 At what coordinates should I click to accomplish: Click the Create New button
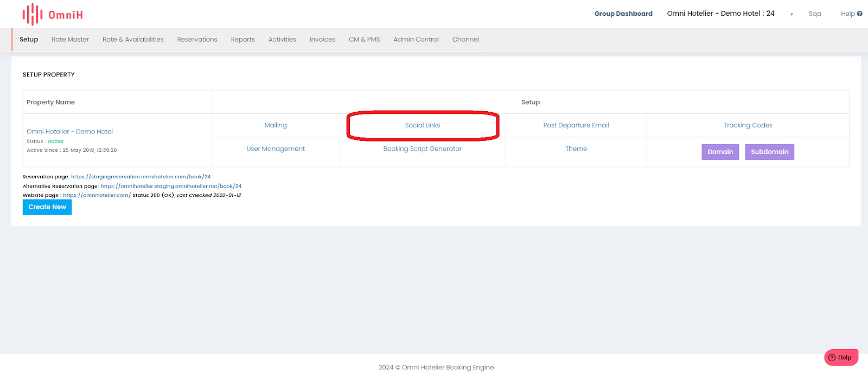(47, 207)
